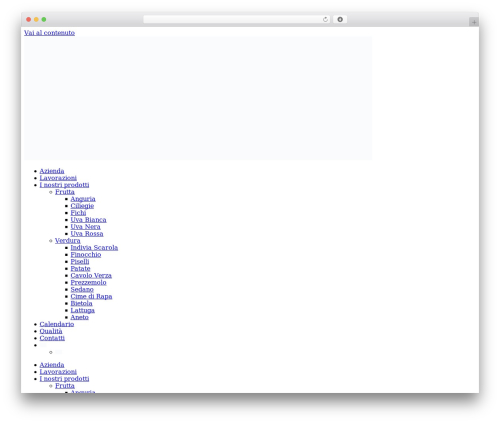Click the red close window button
The image size is (500, 423).
[29, 20]
